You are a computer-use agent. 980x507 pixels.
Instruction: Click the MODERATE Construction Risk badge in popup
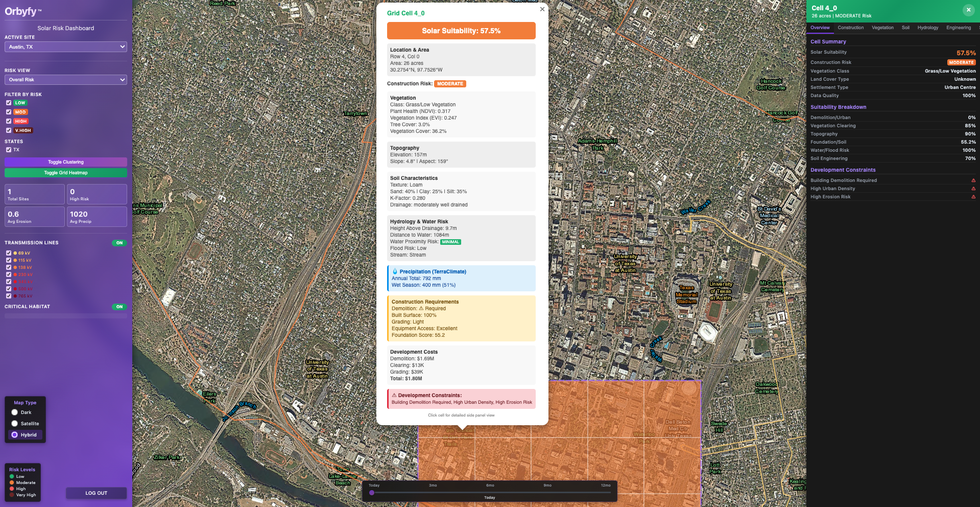click(x=450, y=84)
